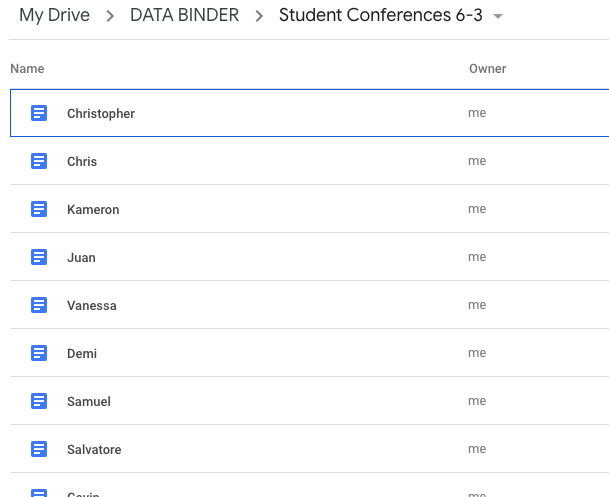Click the Vanessa document icon
609x497 pixels.
point(39,305)
